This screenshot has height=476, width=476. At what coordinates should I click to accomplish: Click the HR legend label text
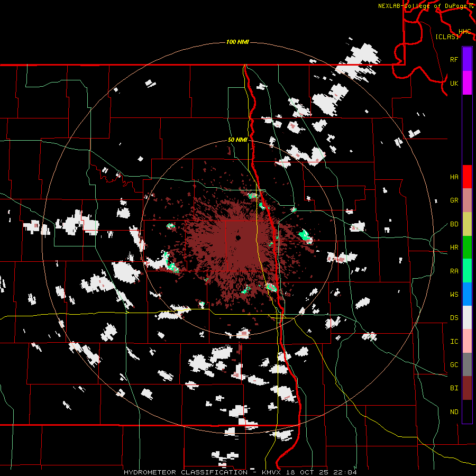454,248
